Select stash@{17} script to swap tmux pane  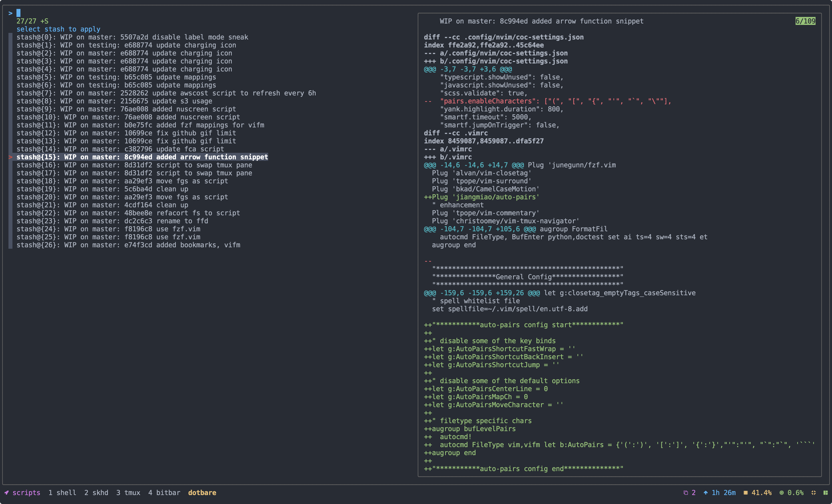pyautogui.click(x=134, y=173)
